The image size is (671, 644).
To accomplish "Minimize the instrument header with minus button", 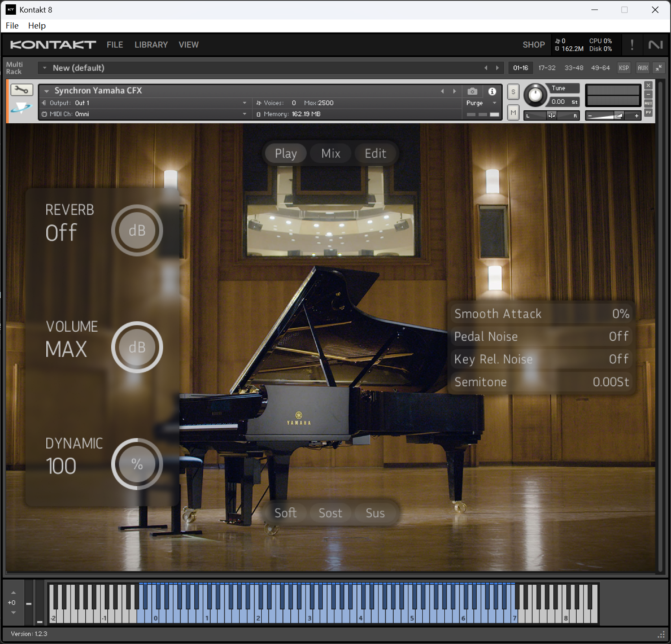I will click(x=648, y=94).
